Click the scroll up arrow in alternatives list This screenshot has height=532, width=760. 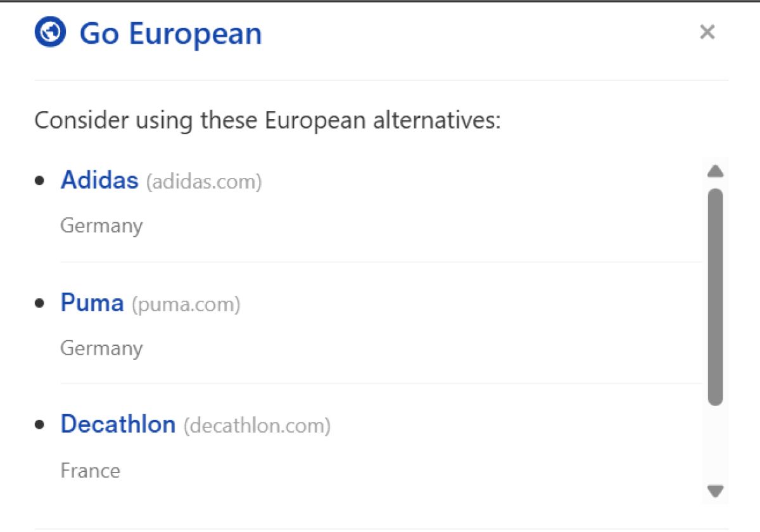(715, 172)
